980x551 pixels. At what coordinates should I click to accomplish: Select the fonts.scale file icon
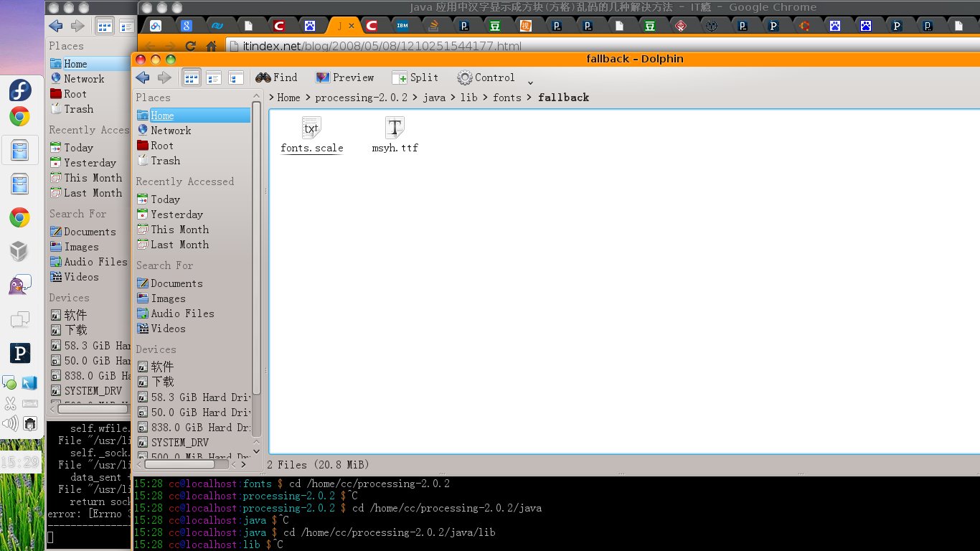point(311,128)
